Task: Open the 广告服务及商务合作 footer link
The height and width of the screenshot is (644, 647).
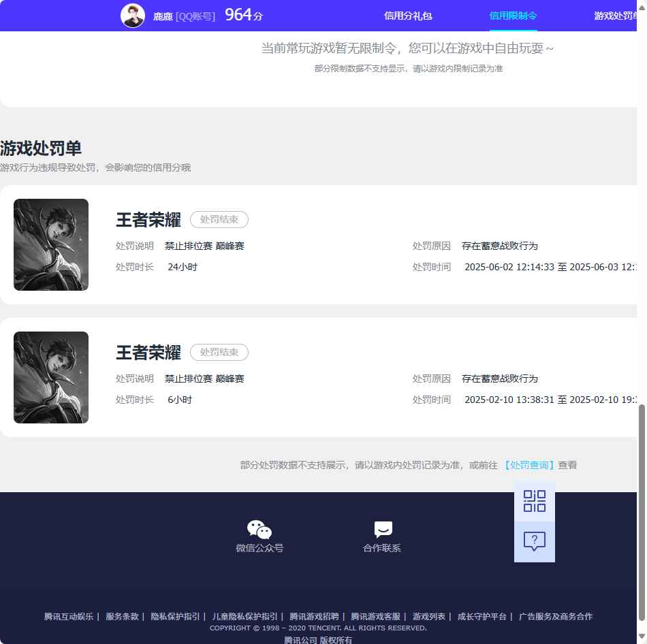Action: point(555,616)
